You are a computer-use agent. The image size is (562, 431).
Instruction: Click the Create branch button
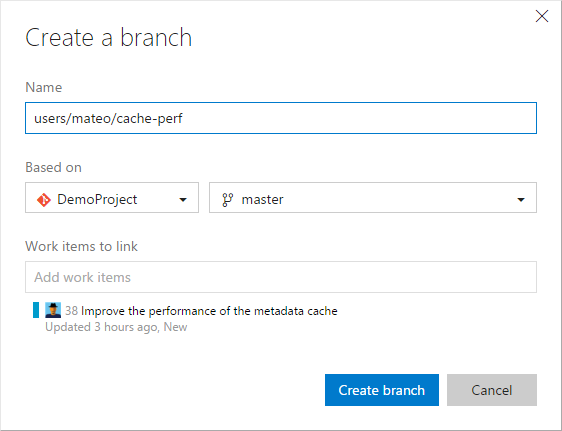pos(382,390)
